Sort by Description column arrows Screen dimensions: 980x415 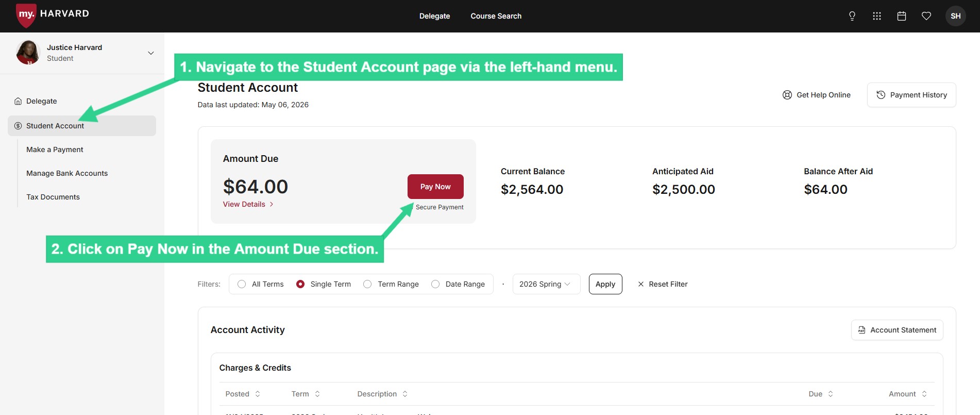[x=405, y=394]
